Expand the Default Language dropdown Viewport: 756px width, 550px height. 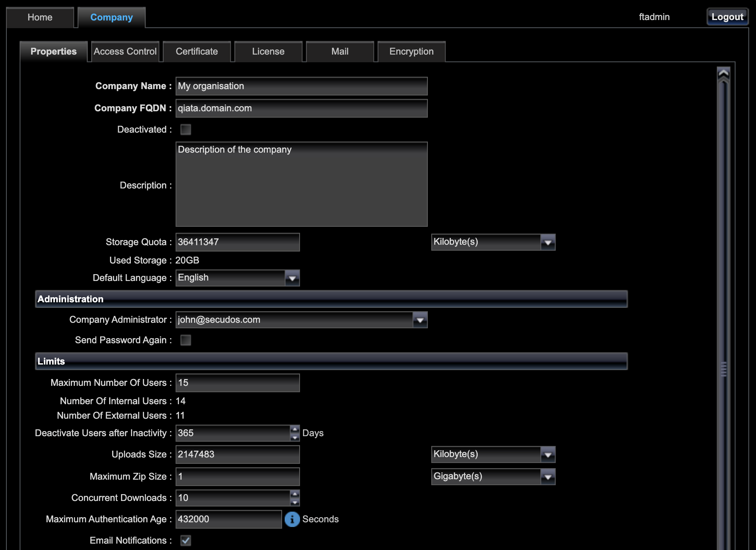pos(292,278)
